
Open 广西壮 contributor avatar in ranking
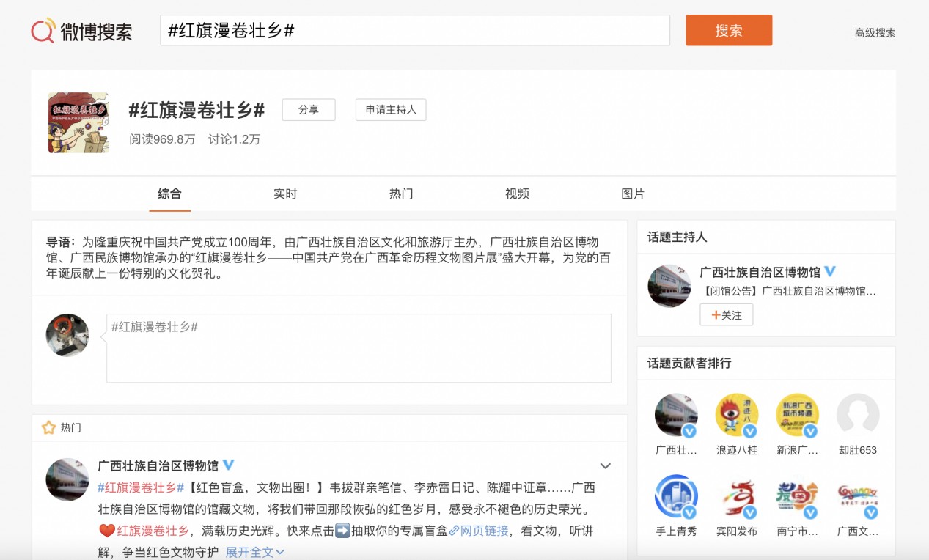(x=676, y=415)
